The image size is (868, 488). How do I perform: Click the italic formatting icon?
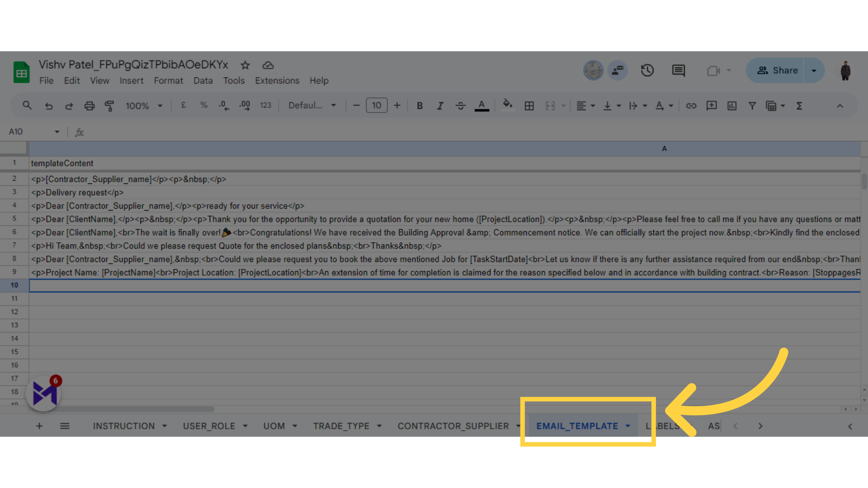pos(440,105)
